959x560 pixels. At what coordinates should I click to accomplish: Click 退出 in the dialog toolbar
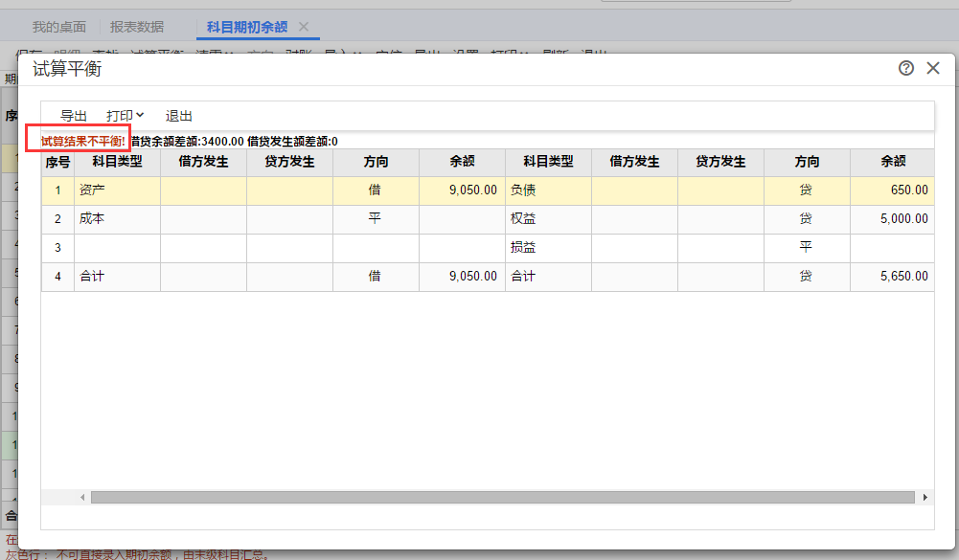click(179, 116)
